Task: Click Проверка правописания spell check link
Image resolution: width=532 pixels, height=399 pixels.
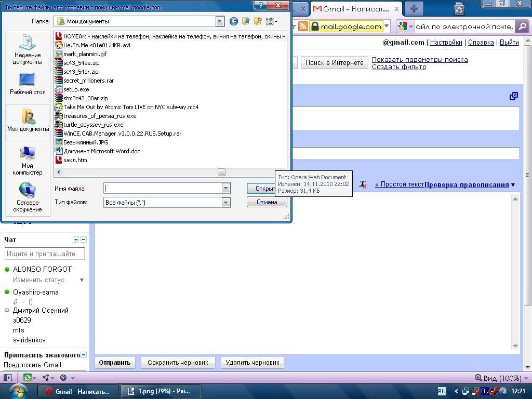Action: coord(467,184)
